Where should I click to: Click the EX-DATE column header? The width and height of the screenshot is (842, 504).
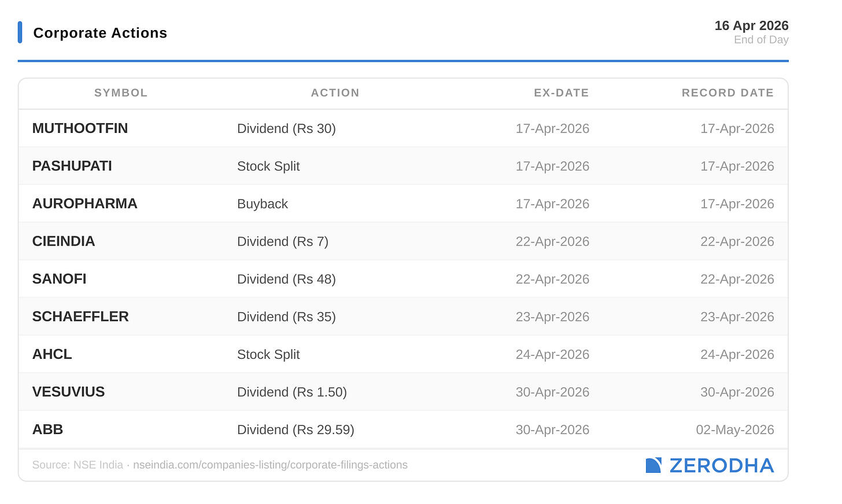(561, 93)
